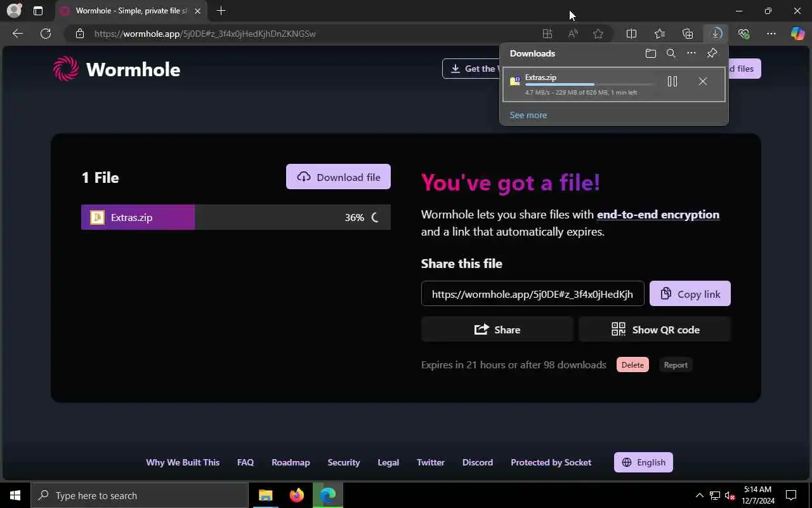812x508 pixels.
Task: Open Edge Settings and more menu
Action: [x=771, y=34]
